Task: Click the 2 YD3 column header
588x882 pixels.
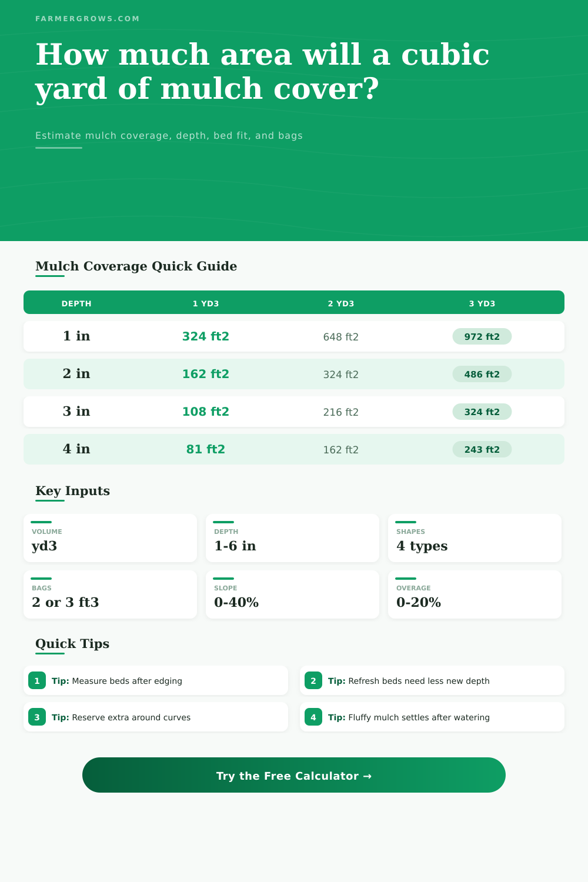Action: click(x=341, y=303)
